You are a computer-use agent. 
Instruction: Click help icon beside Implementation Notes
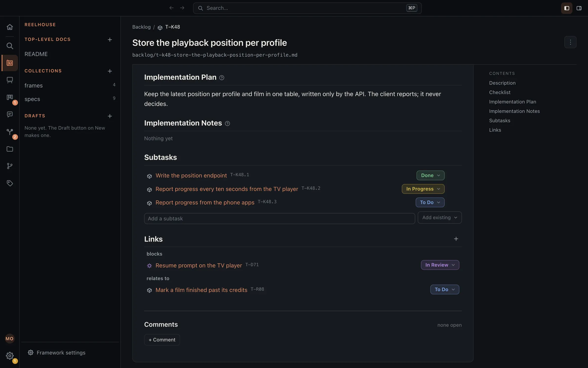point(227,123)
